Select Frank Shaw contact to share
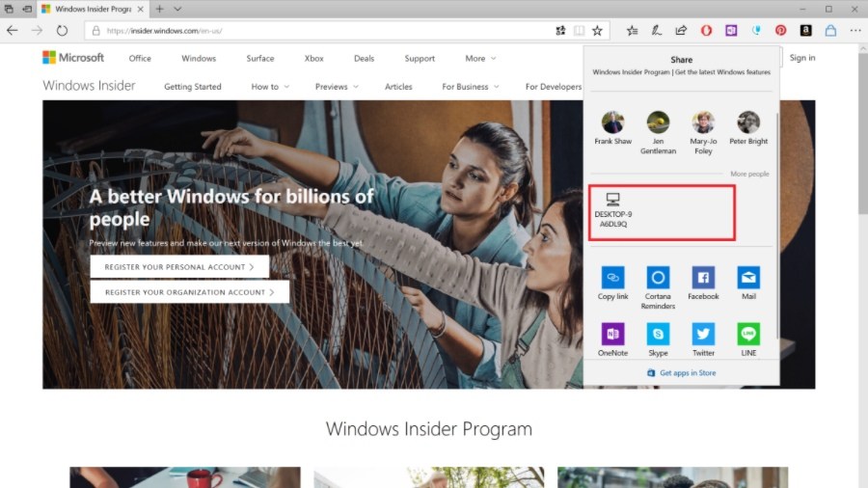 point(612,127)
